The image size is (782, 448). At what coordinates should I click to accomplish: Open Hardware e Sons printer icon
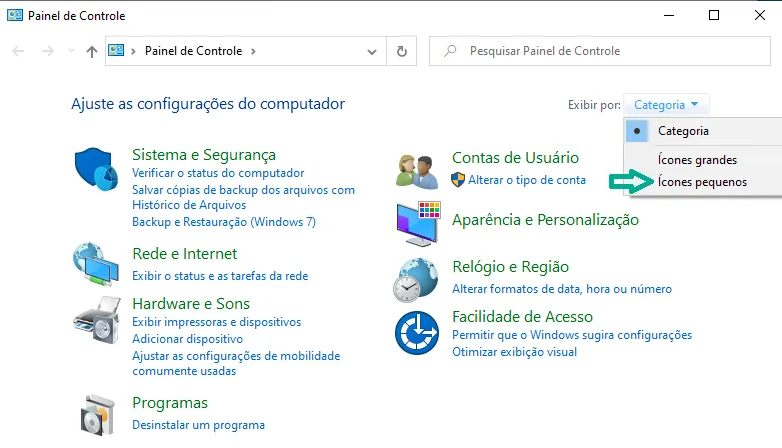coord(97,320)
